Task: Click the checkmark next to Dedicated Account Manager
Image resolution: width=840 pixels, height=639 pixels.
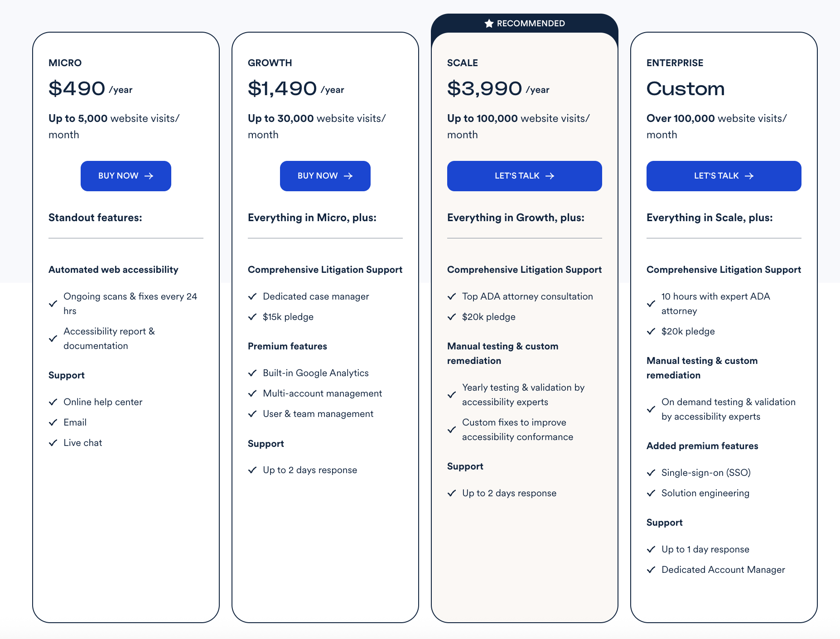Action: coord(651,570)
